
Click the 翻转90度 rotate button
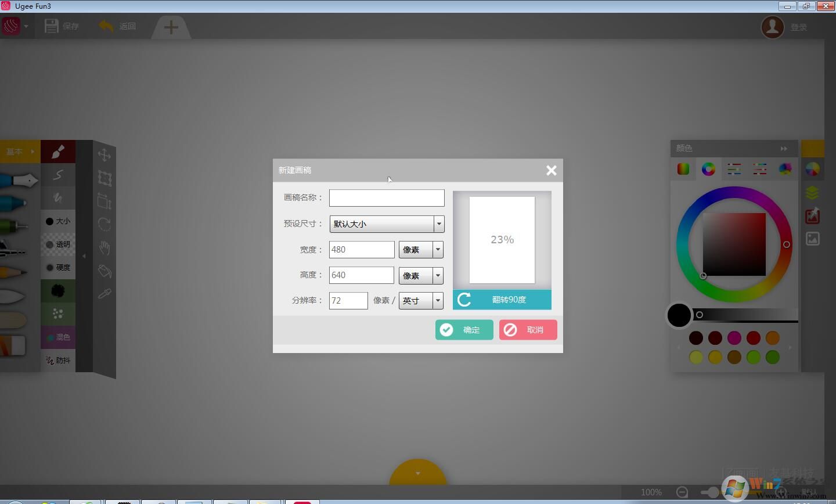[502, 300]
